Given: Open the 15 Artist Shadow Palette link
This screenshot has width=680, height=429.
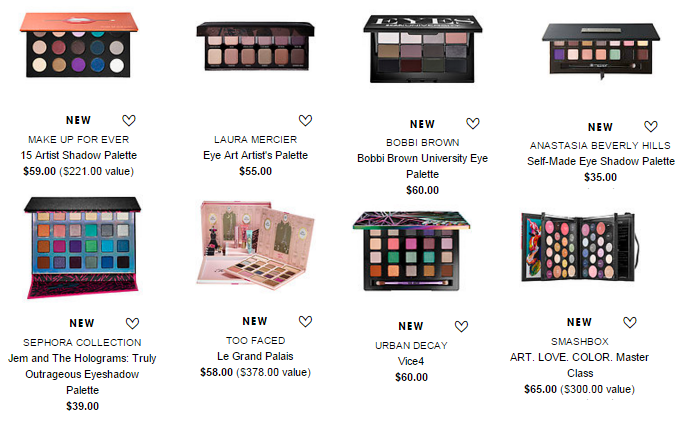Looking at the screenshot, I should coord(78,155).
